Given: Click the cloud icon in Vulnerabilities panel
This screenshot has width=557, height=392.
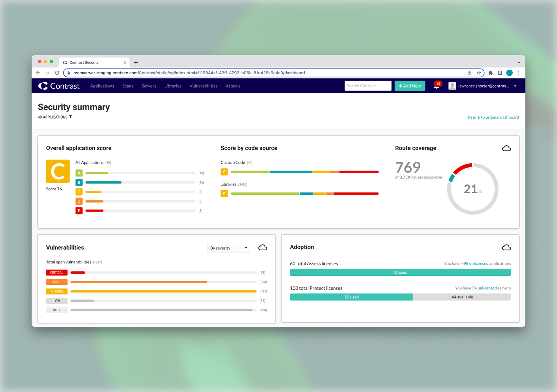Looking at the screenshot, I should pos(263,248).
